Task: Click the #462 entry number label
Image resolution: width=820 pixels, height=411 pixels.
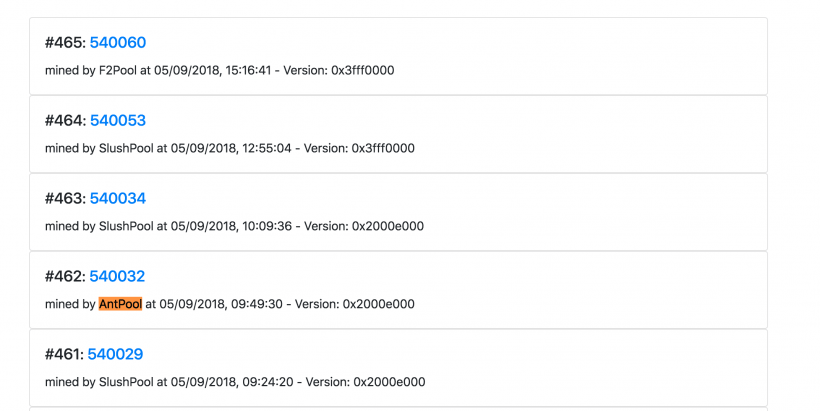Action: [x=65, y=277]
